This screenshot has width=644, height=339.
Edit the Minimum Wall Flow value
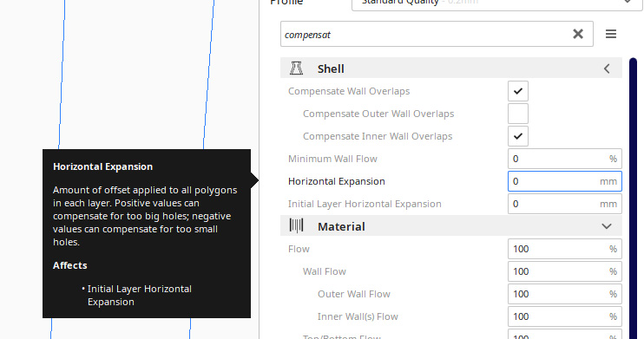click(x=565, y=159)
